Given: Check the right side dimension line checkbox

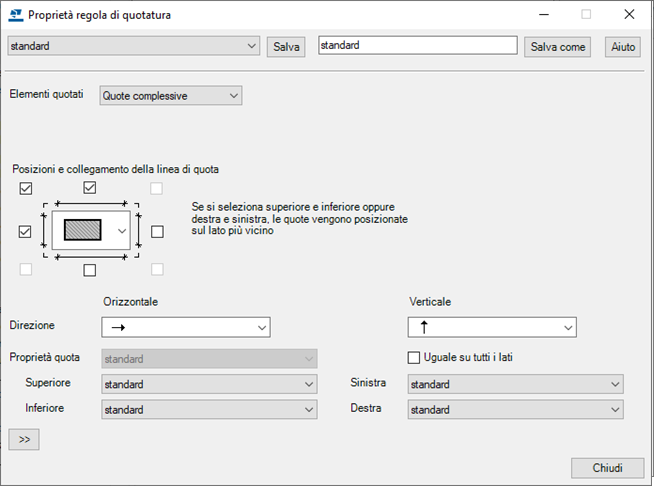Looking at the screenshot, I should coord(156,231).
